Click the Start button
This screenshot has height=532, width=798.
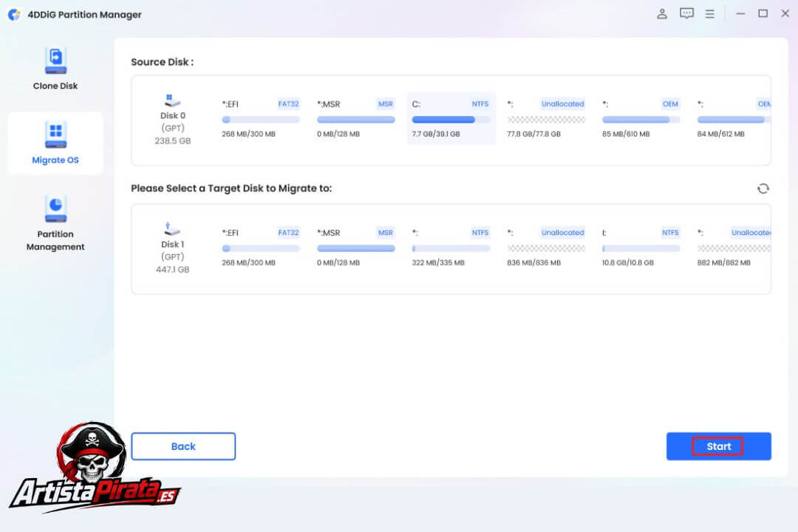coord(719,446)
